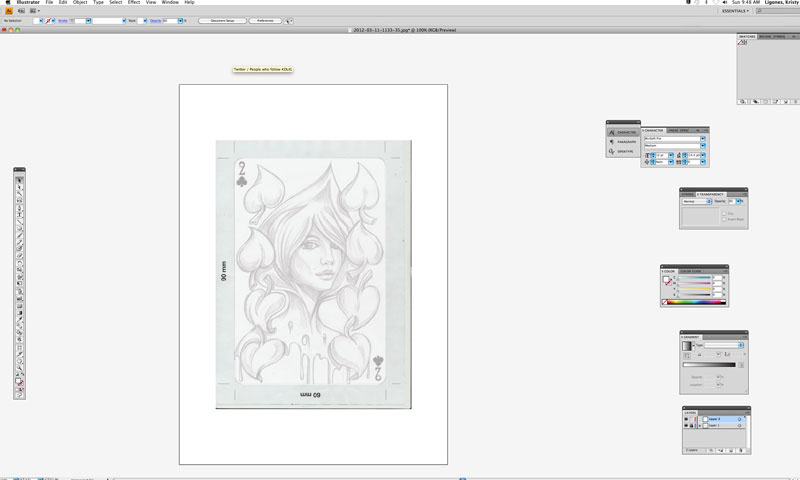Screen dimensions: 800x480
Task: Open the Apple menu
Action: [x=8, y=3]
